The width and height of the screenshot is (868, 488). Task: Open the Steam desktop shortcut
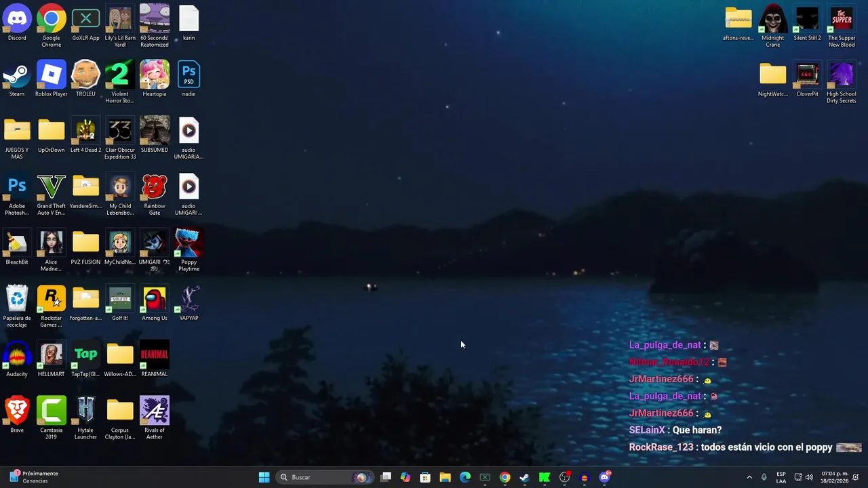(17, 79)
